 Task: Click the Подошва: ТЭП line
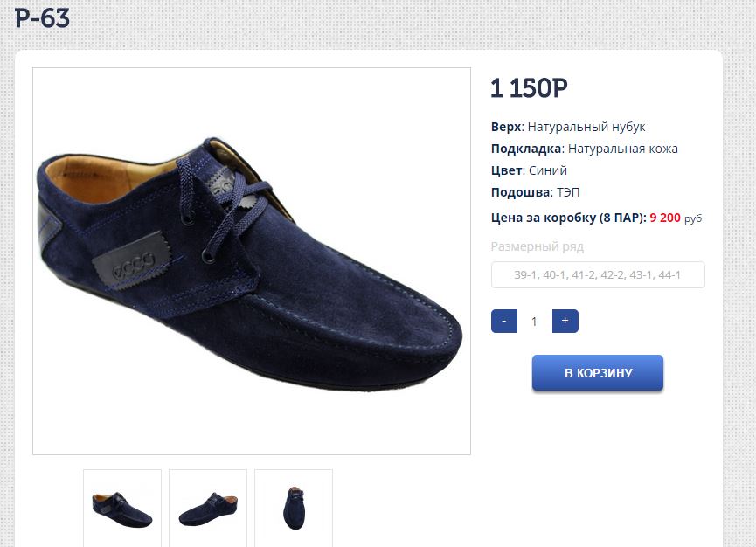[535, 192]
